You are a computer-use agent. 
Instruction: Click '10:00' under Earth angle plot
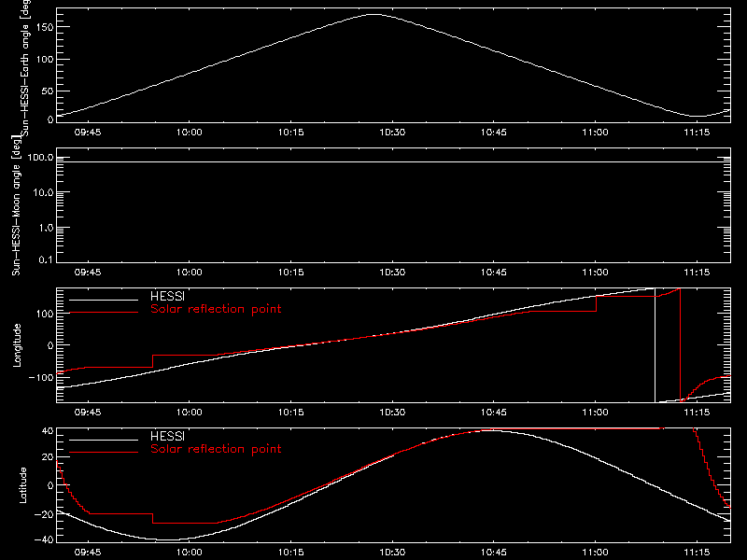coord(190,133)
